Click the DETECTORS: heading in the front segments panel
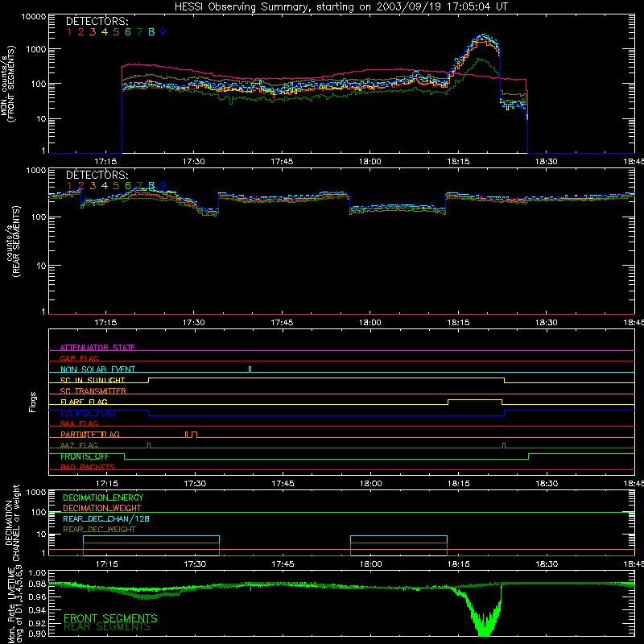 [97, 22]
